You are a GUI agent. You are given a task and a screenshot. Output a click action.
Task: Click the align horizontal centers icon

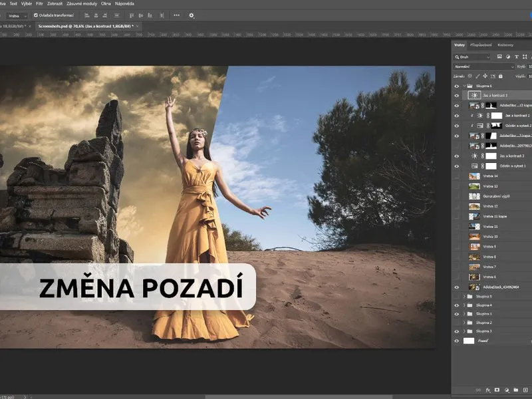pos(96,15)
